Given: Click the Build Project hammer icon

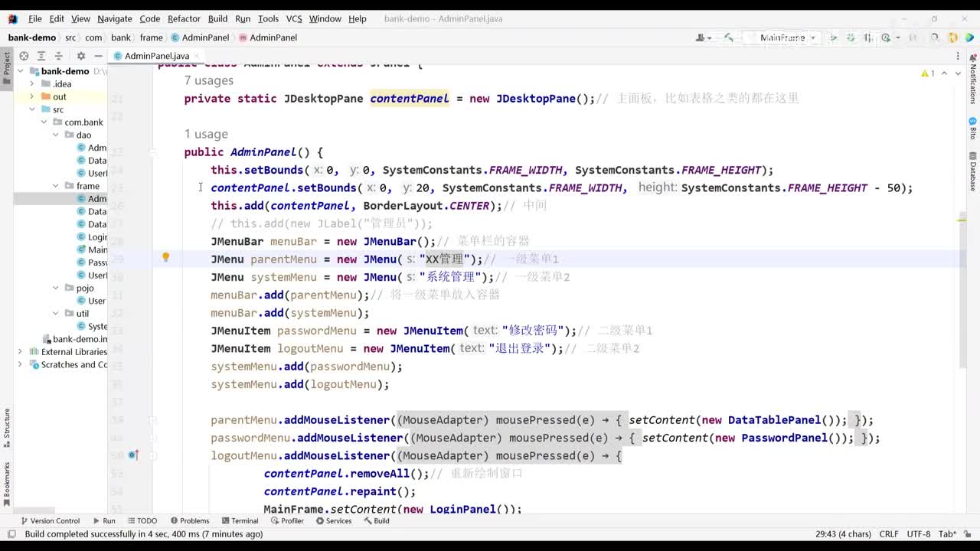Looking at the screenshot, I should (728, 37).
